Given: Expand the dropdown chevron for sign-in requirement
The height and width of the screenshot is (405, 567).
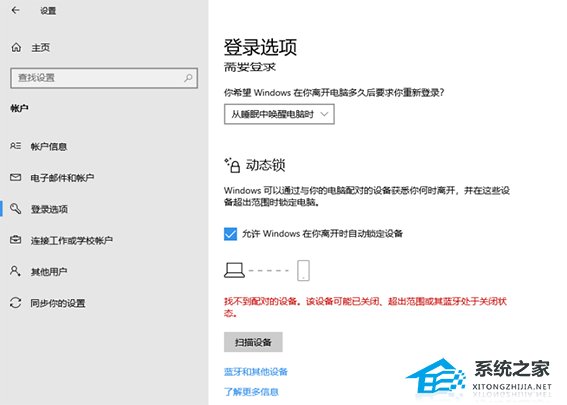Looking at the screenshot, I should point(324,114).
